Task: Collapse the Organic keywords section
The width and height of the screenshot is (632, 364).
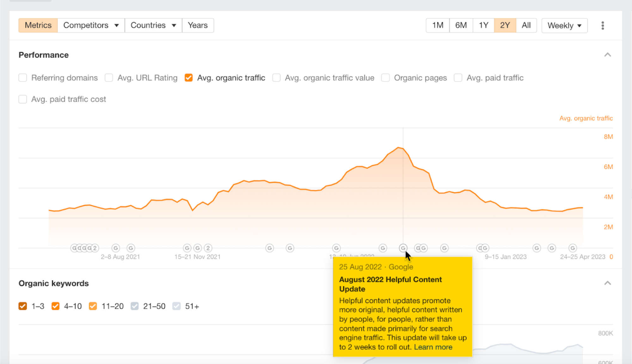Action: pos(607,283)
